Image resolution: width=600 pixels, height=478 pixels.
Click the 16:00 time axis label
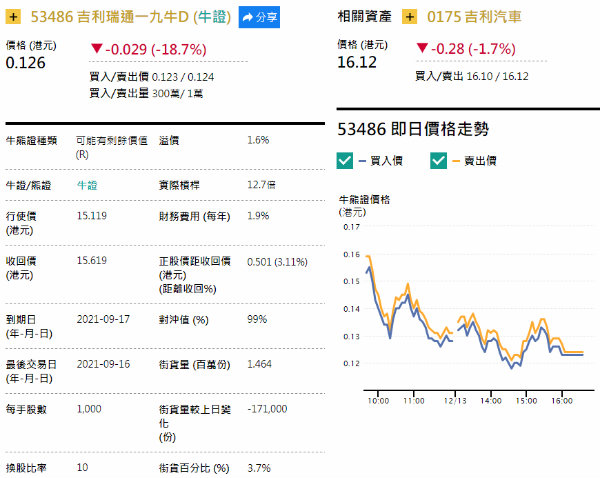(562, 401)
